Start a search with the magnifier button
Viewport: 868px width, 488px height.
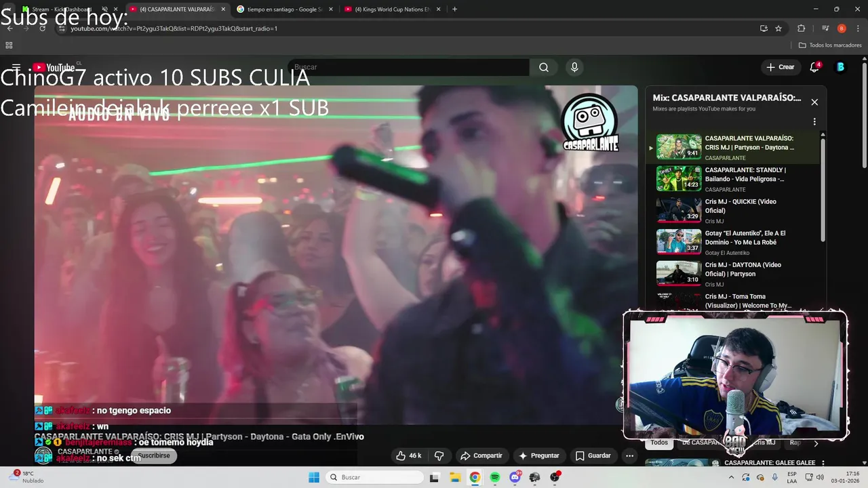coord(544,67)
